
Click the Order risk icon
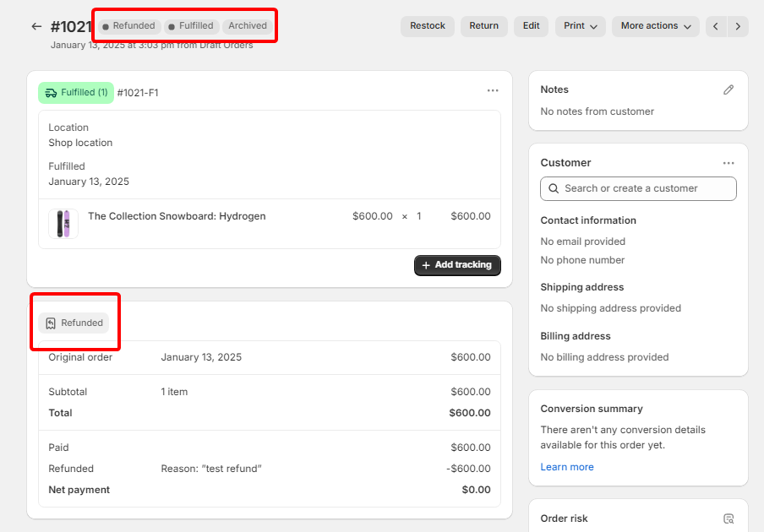[729, 518]
